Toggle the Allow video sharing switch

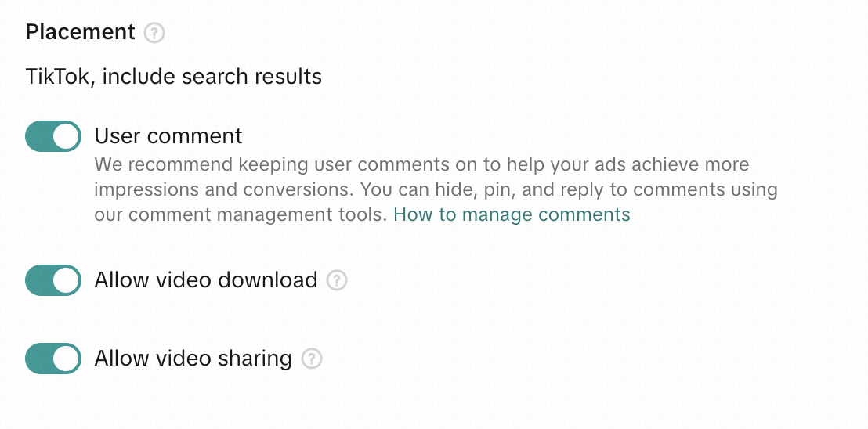coord(53,359)
